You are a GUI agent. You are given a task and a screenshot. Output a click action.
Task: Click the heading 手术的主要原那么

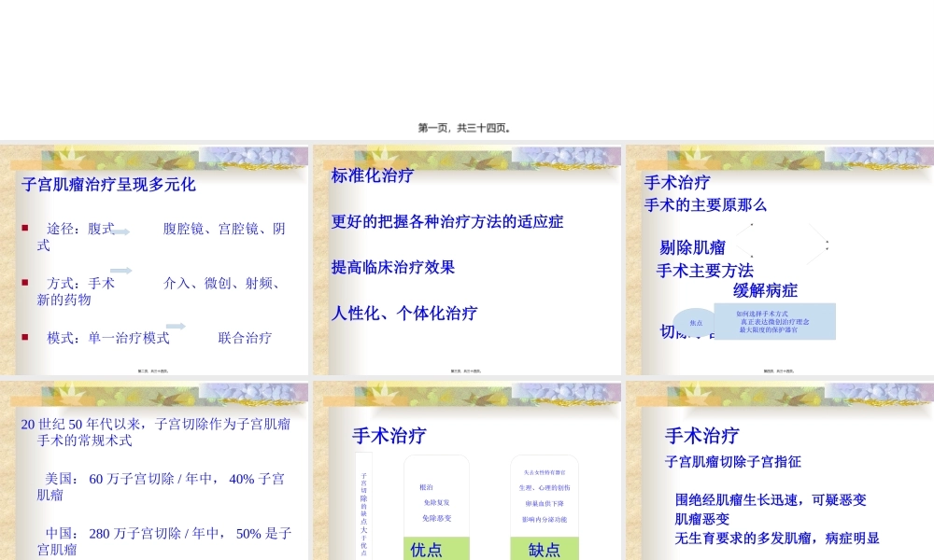pos(704,205)
